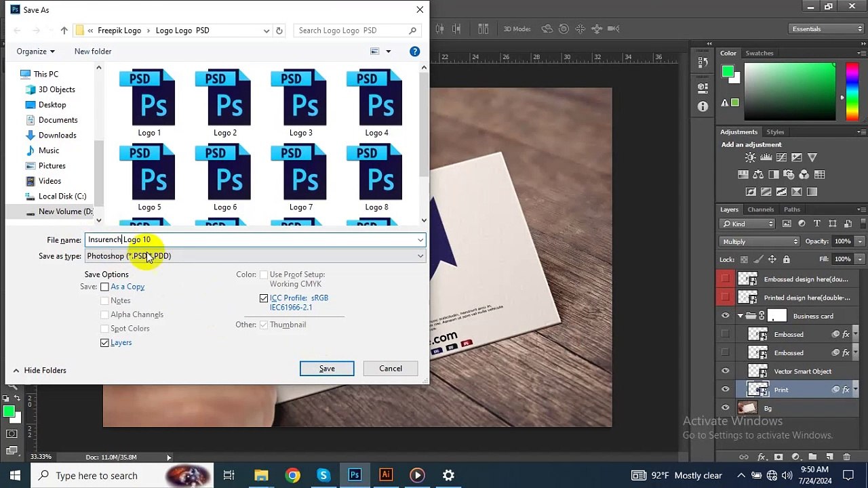Viewport: 868px width, 488px height.
Task: Lock position icon in Layers panel
Action: [x=772, y=260]
